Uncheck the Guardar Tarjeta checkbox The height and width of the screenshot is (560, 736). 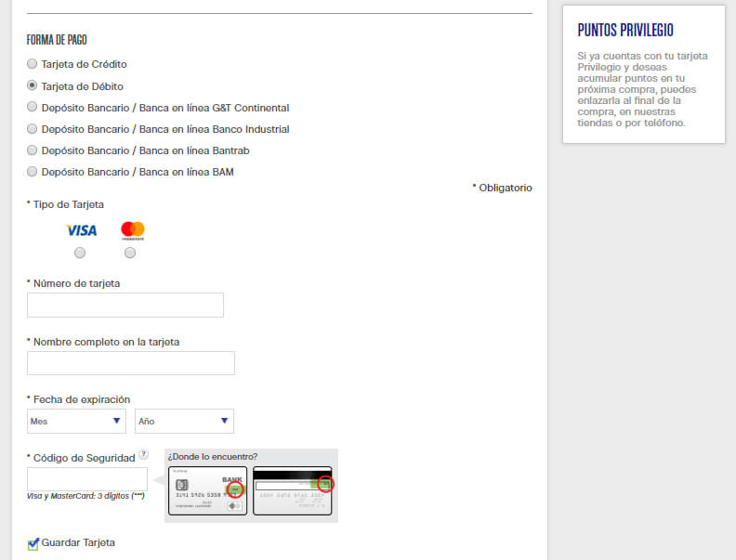(33, 543)
